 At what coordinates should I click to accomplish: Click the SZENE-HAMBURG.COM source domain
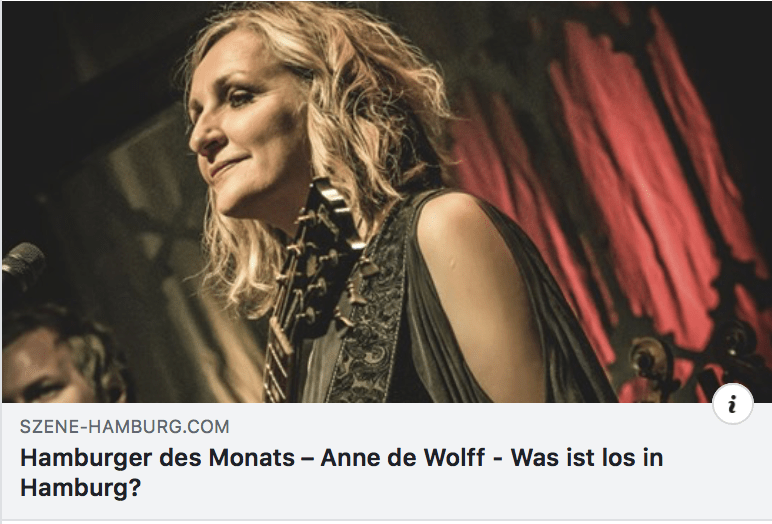125,426
